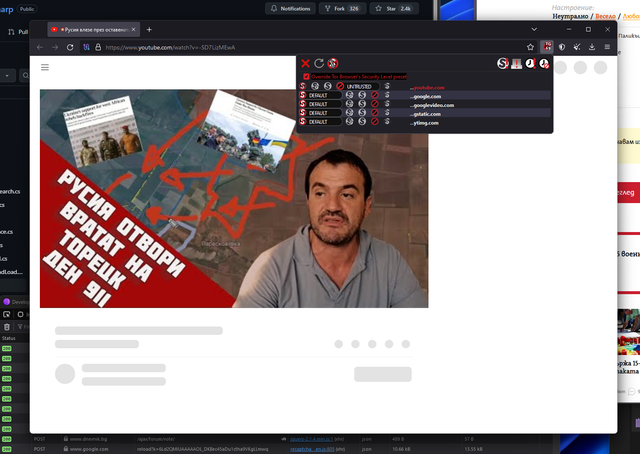Select Весело mood in the right window

[605, 16]
